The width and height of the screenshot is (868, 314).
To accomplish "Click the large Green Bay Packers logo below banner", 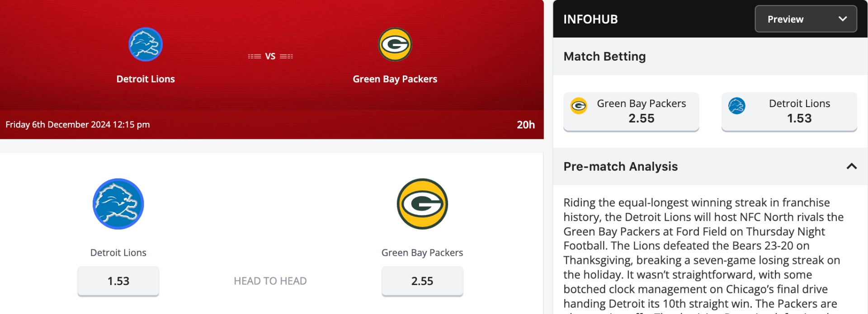I will pyautogui.click(x=422, y=204).
